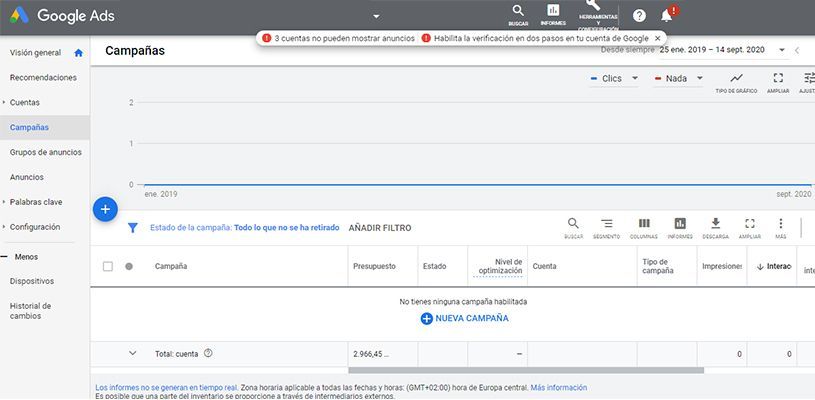The image size is (815, 400).
Task: Open the help question mark icon
Action: pos(639,16)
